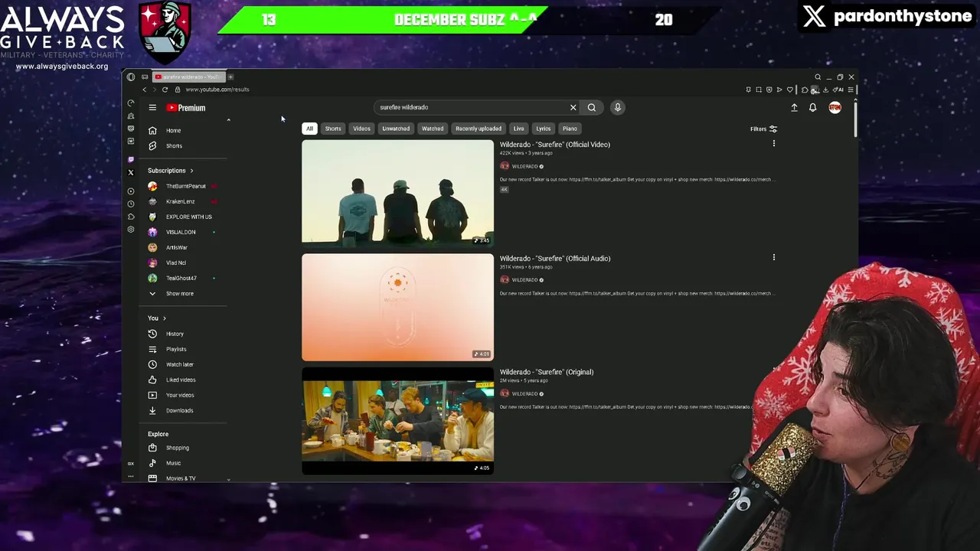Image resolution: width=980 pixels, height=551 pixels.
Task: Open sidebar settings gear icon
Action: click(131, 230)
